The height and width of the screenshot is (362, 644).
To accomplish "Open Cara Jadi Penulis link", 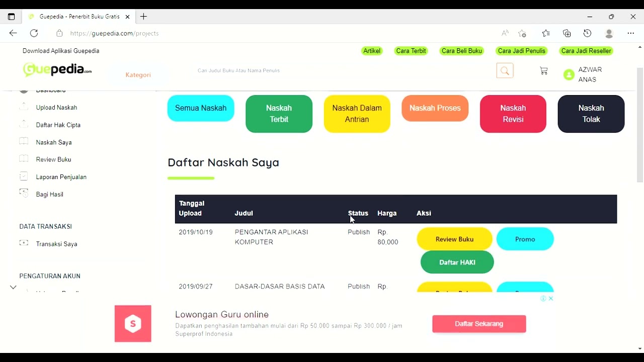I will (522, 51).
